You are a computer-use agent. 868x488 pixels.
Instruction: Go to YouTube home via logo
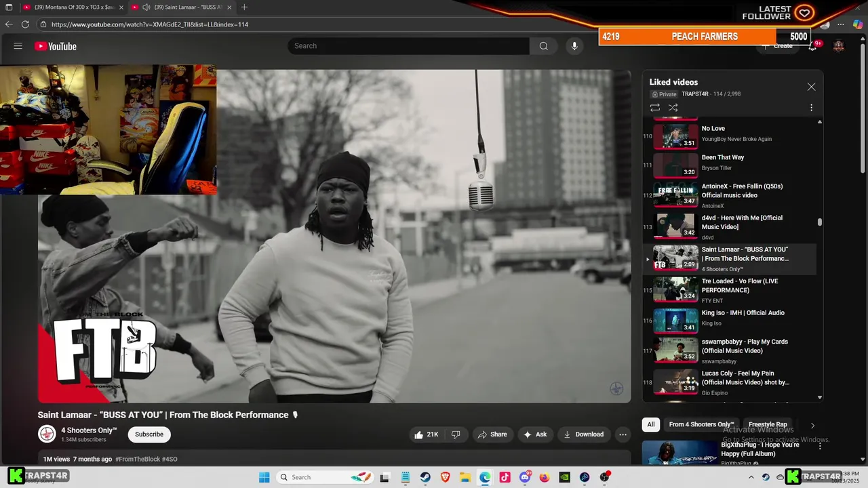(56, 46)
